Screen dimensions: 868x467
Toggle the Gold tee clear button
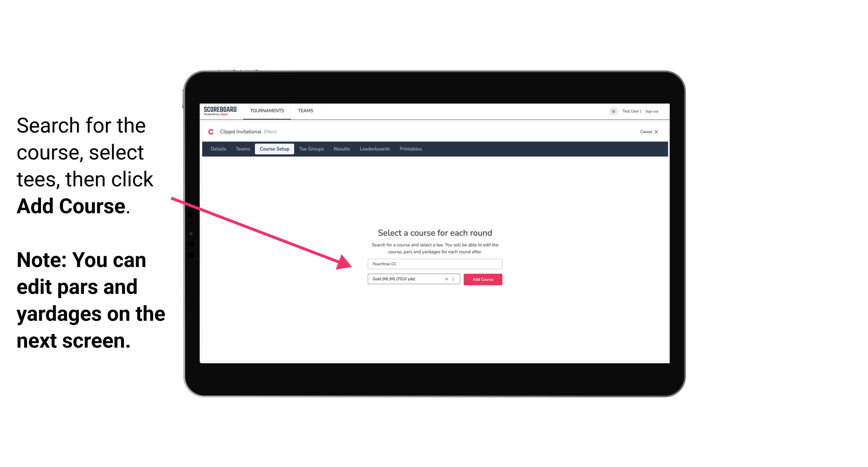(x=446, y=279)
